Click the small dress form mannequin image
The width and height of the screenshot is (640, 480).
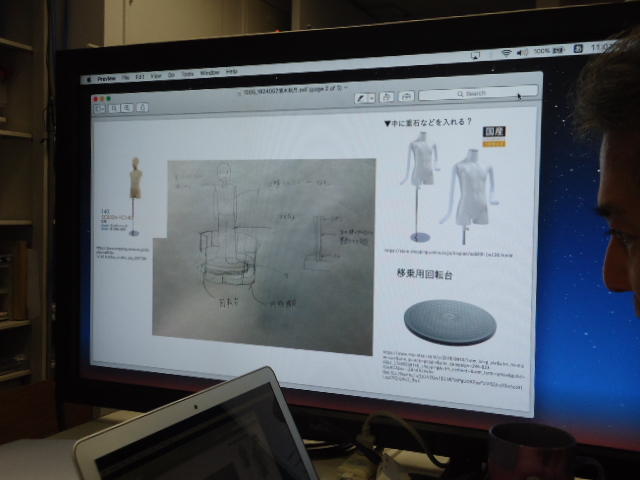[136, 197]
